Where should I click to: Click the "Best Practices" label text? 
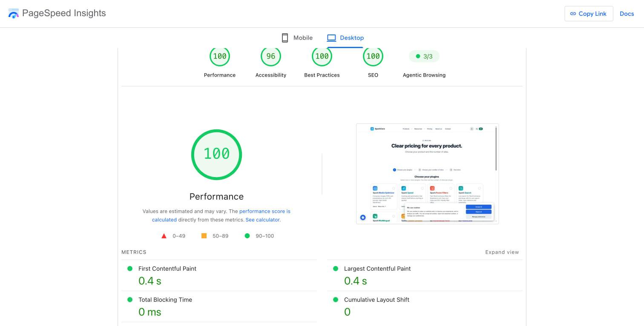click(322, 75)
